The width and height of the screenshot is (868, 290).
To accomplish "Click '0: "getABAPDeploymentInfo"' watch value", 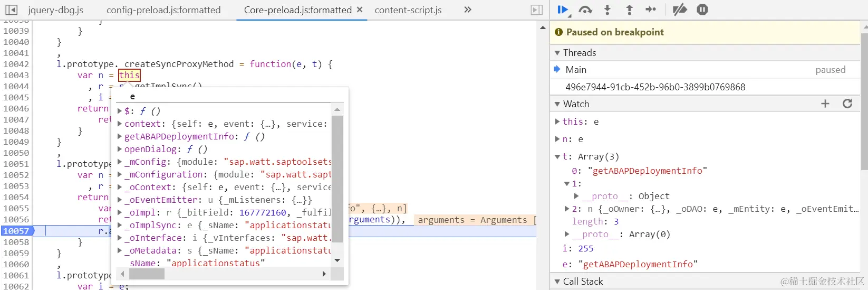I will point(639,171).
